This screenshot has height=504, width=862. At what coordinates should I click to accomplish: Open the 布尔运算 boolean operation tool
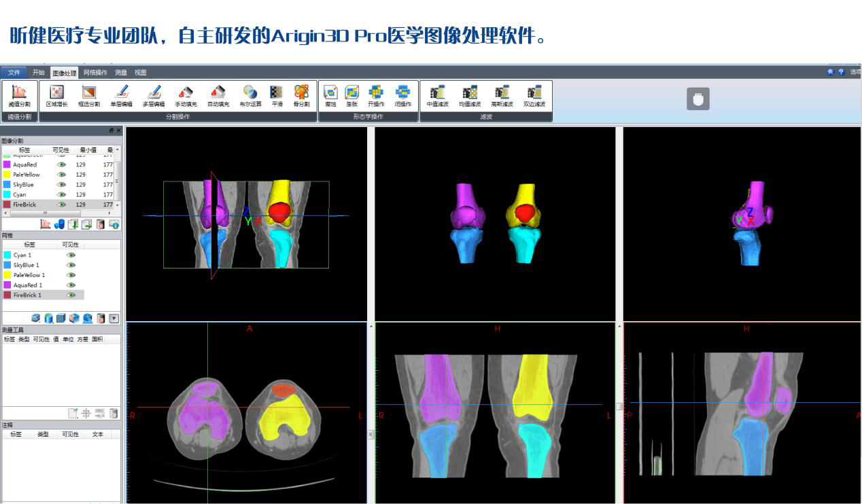pyautogui.click(x=249, y=96)
